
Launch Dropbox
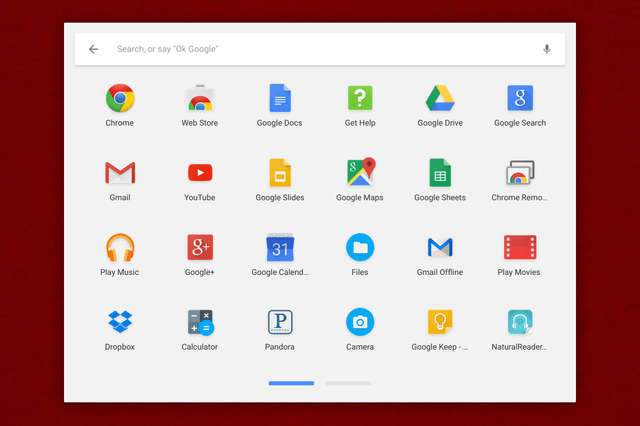coord(120,322)
